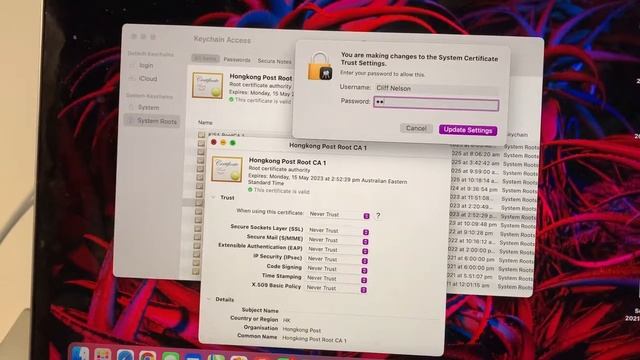Viewport: 640px width, 360px height.
Task: Select the row with time 9:10:28 pm
Action: pyautogui.click(x=491, y=233)
